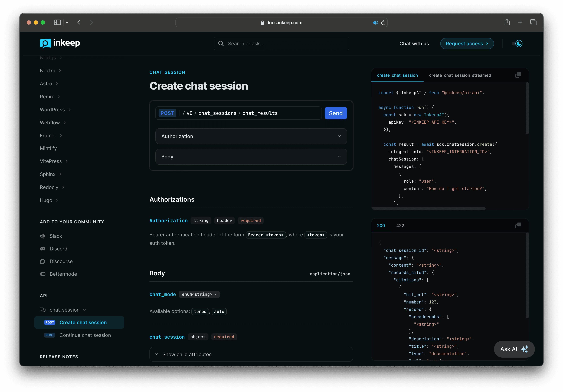Click vertical scrollbar in response panel
This screenshot has height=392, width=563.
527,275
